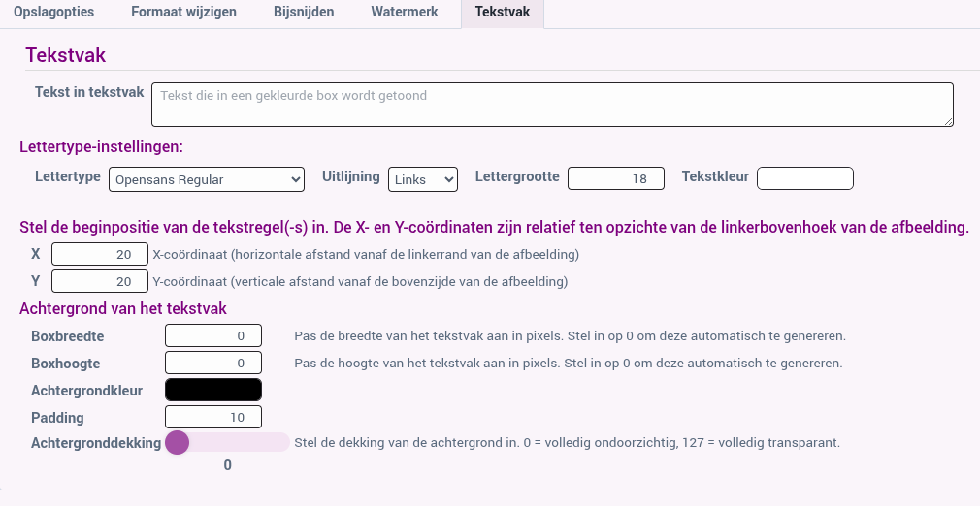Select the Bijsnijden tab
Screen dimensions: 980x506
pyautogui.click(x=304, y=12)
